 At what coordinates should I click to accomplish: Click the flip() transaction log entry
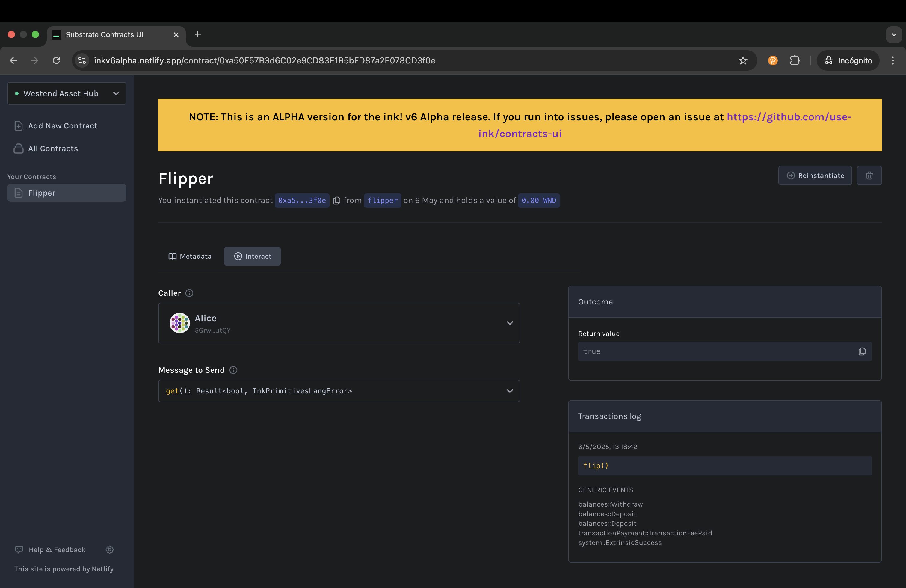point(724,466)
